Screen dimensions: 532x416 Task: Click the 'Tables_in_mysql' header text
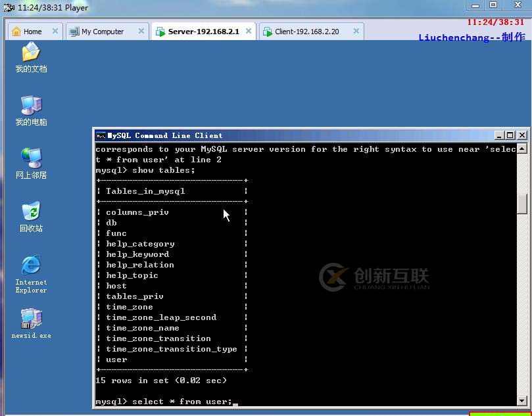[145, 191]
